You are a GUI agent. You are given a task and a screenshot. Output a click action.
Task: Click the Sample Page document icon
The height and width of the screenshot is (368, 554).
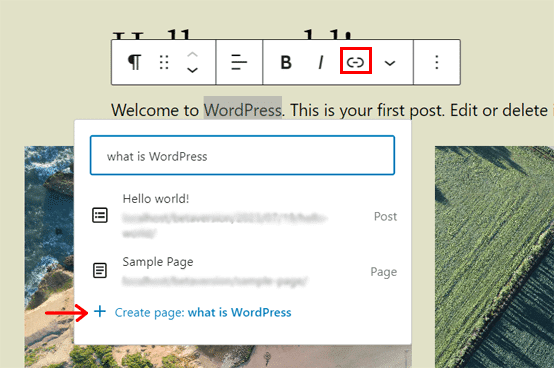pyautogui.click(x=100, y=271)
